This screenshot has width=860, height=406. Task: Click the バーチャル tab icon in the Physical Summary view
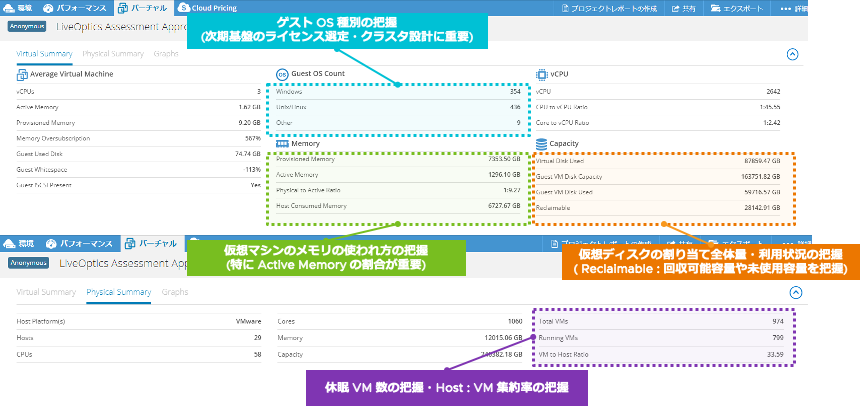[x=130, y=244]
